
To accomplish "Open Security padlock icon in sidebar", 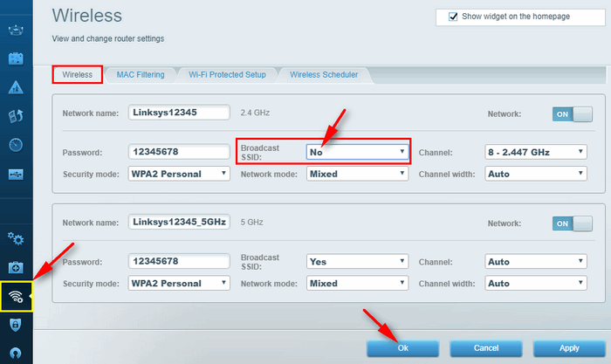I will 16,325.
